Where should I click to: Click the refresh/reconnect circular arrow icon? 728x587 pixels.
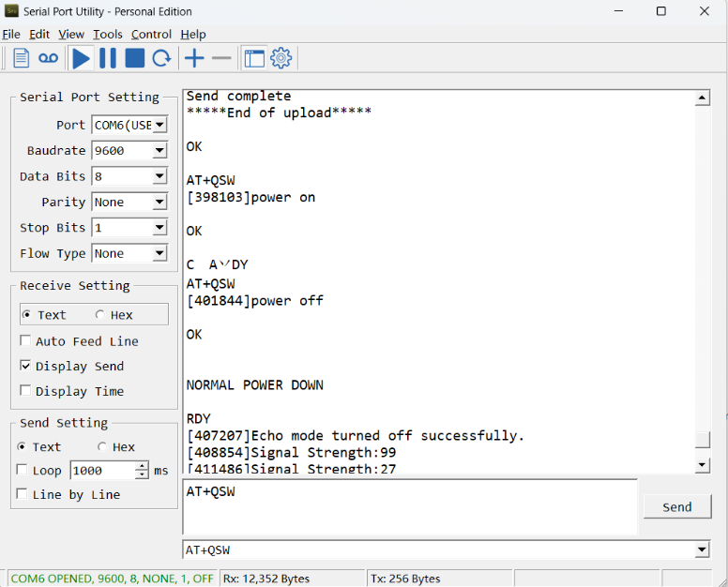(x=161, y=58)
